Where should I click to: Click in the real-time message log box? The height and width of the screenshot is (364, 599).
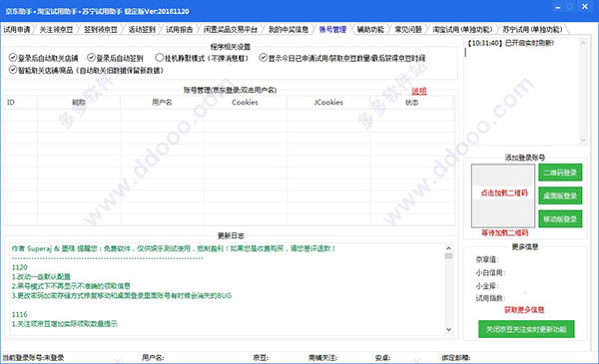[522, 92]
